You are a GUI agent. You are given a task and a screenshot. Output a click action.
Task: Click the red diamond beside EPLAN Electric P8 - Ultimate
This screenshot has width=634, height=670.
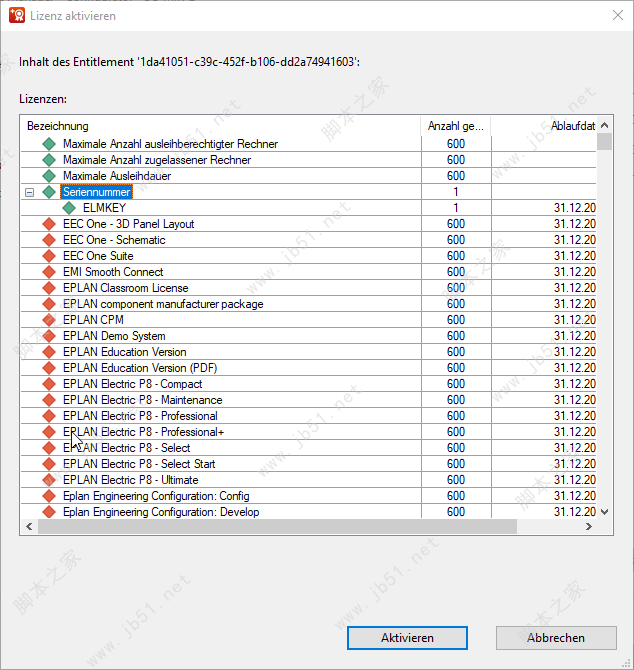tap(49, 480)
